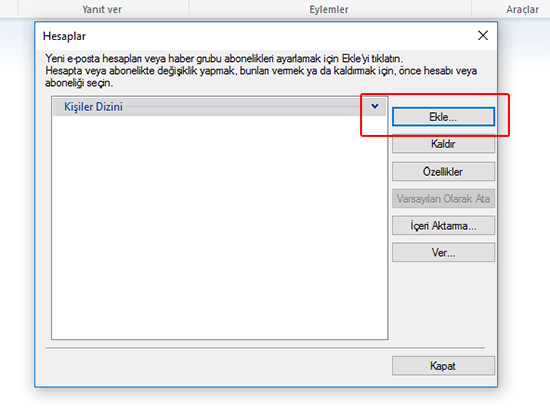Select the Kişiler Dizini group header text

[93, 107]
